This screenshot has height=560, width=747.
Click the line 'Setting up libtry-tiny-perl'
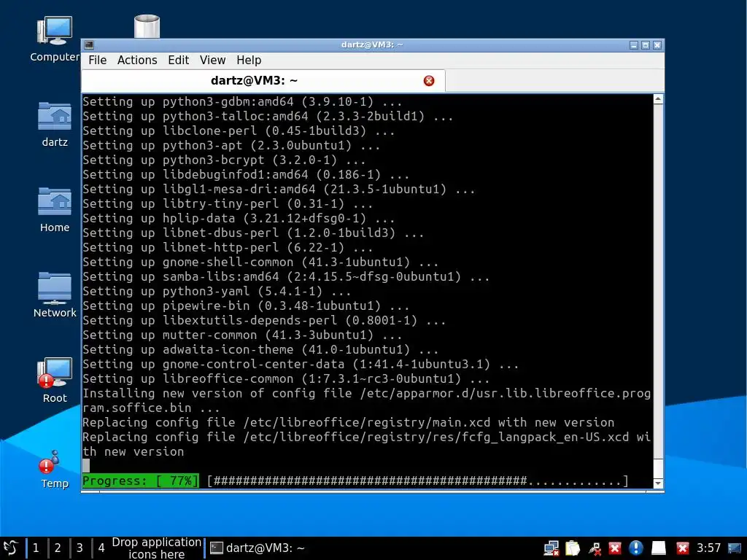coord(228,204)
